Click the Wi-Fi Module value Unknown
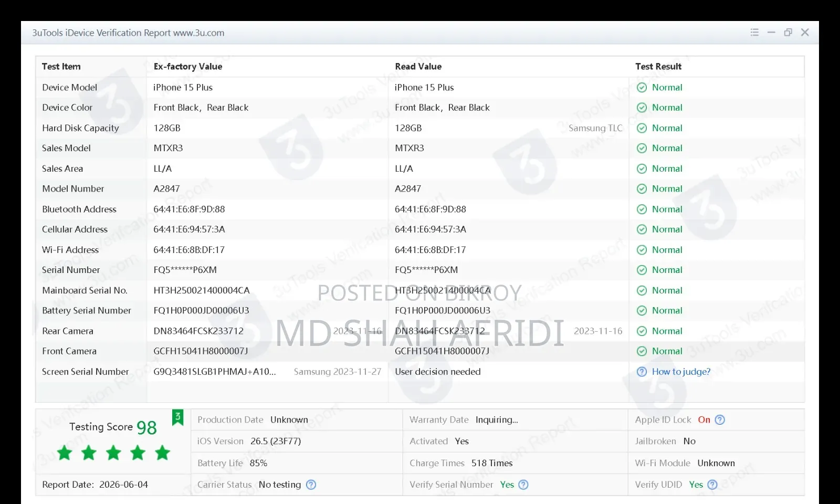Screen dimensions: 840x504 coord(716,463)
